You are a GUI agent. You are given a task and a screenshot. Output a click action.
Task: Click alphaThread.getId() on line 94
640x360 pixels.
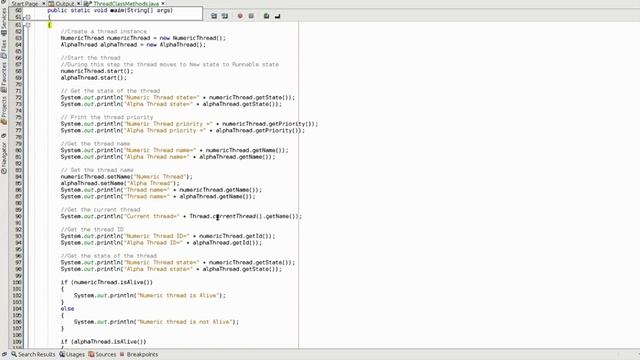pos(225,242)
